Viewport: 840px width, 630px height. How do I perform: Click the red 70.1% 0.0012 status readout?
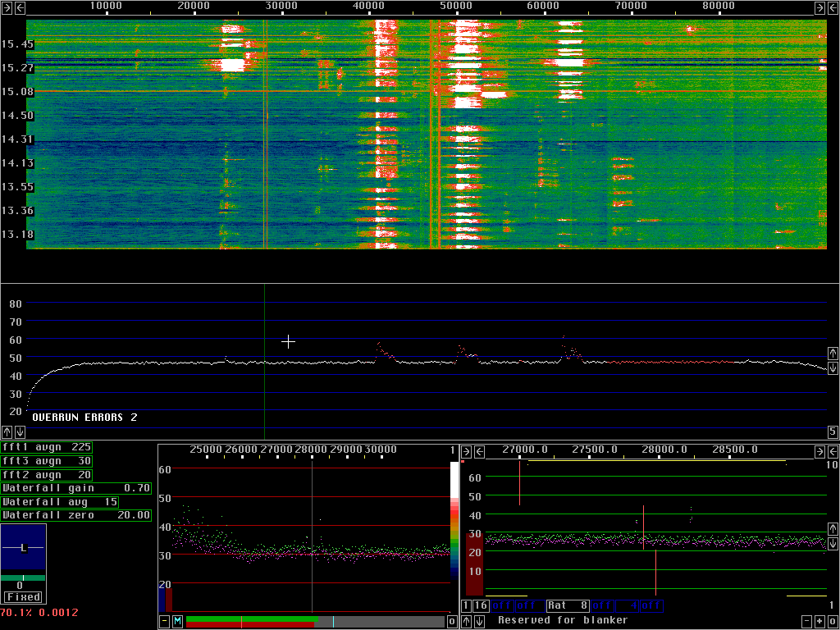point(39,612)
